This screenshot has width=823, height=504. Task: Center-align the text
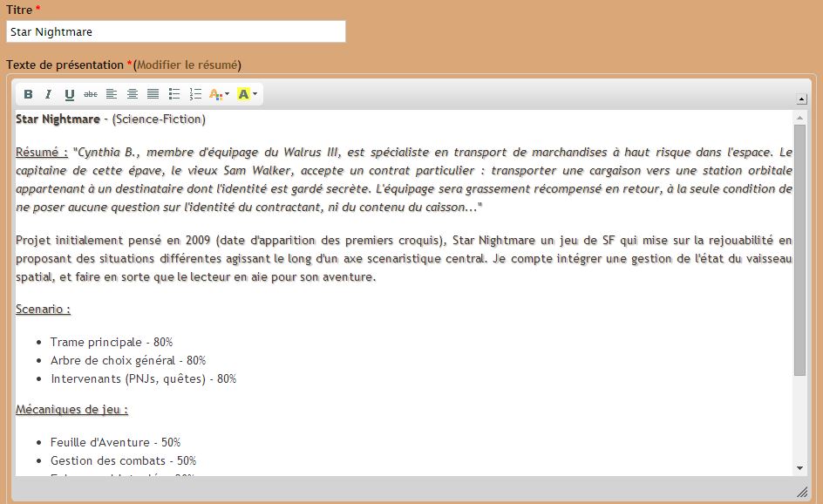[133, 94]
